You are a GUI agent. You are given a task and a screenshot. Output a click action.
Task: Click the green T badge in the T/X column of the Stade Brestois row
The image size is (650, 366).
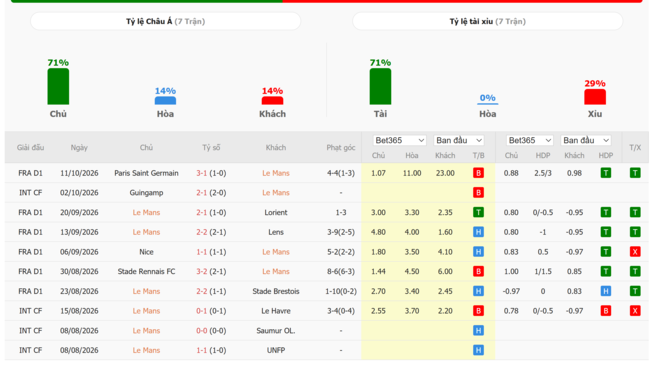635,291
